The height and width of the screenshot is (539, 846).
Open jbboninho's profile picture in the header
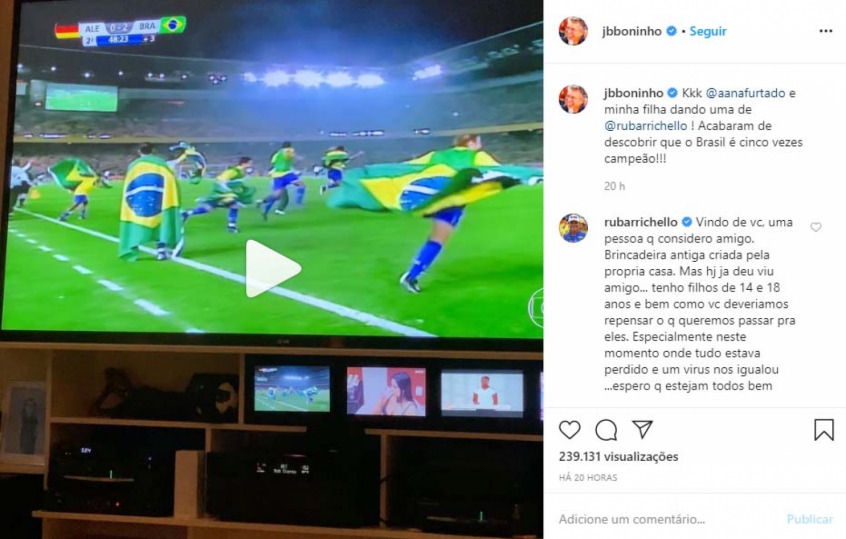click(x=573, y=31)
